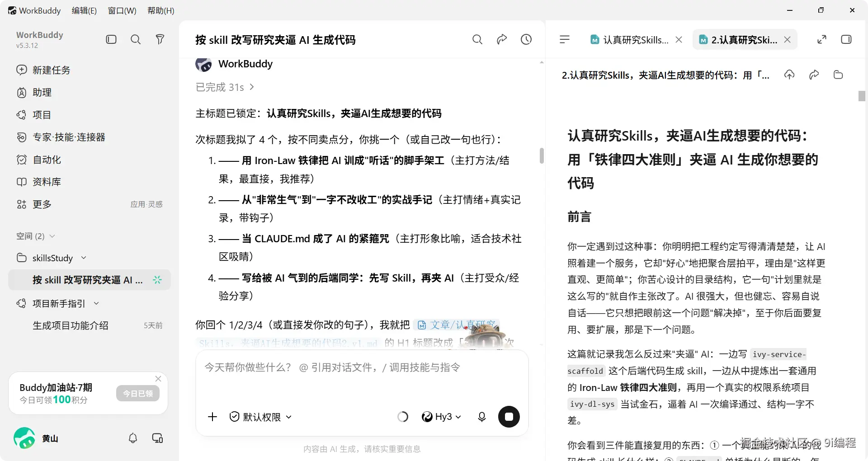The width and height of the screenshot is (868, 461).
Task: Open the referenced 文章 file chip
Action: coord(457,325)
